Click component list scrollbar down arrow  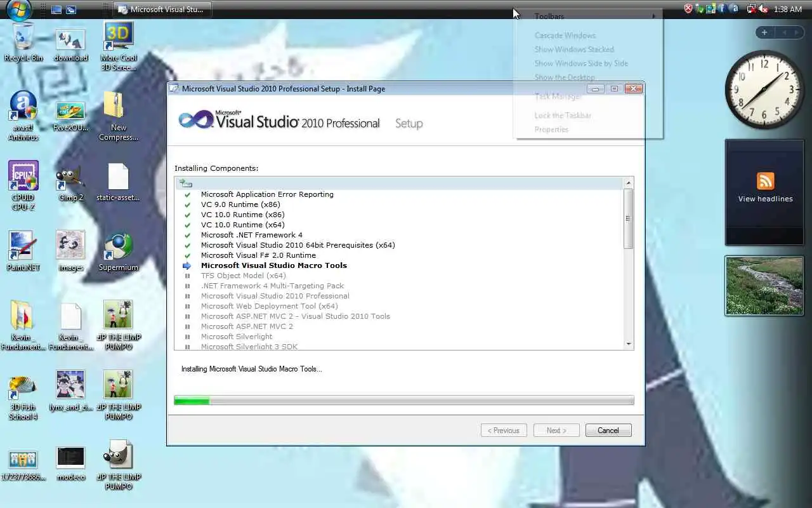(x=629, y=344)
